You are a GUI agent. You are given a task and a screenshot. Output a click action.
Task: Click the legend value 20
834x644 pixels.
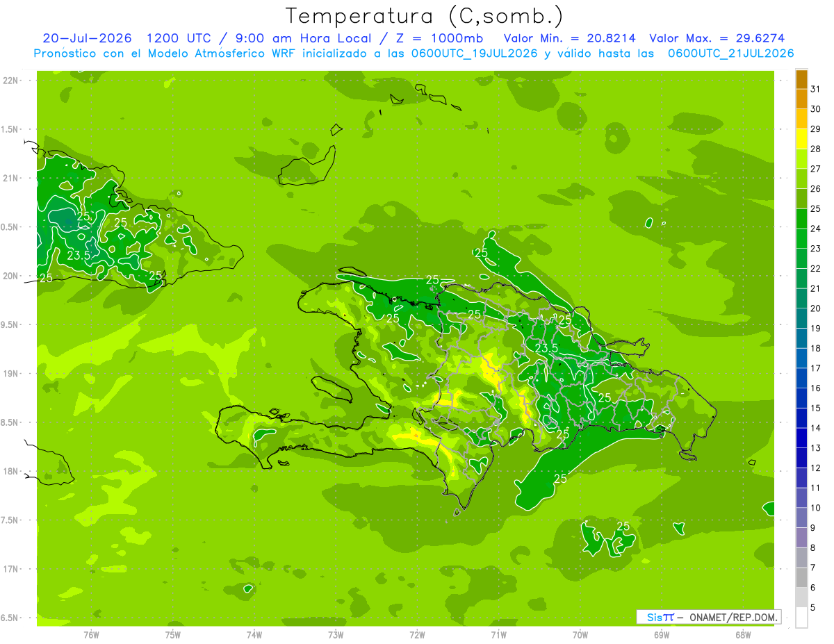point(816,308)
